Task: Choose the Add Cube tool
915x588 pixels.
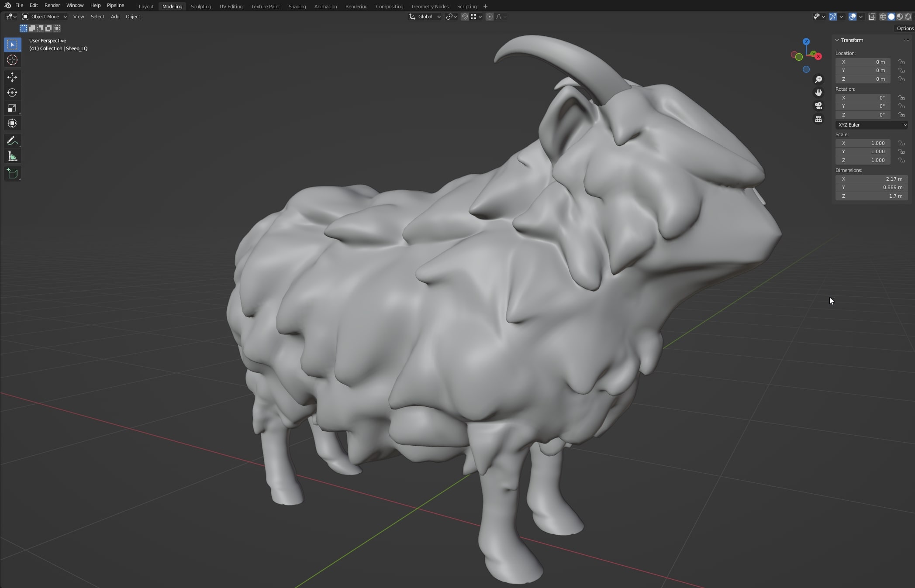Action: pyautogui.click(x=12, y=174)
